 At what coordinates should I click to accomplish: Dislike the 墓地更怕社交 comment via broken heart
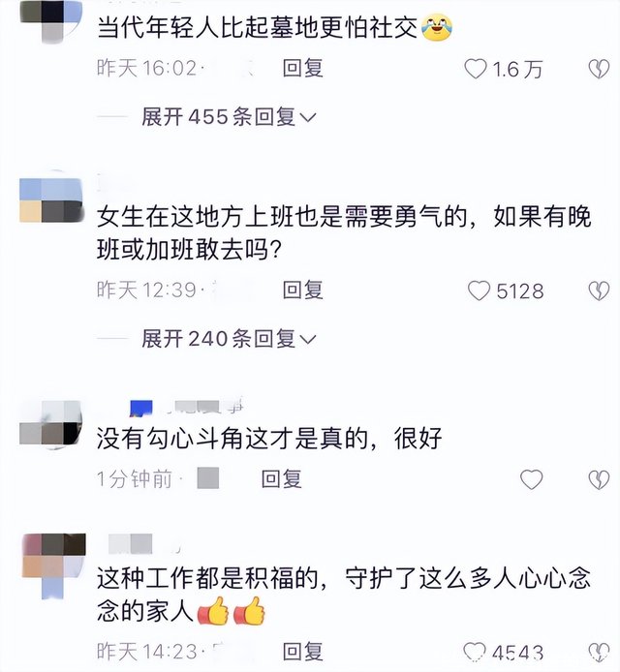click(599, 69)
